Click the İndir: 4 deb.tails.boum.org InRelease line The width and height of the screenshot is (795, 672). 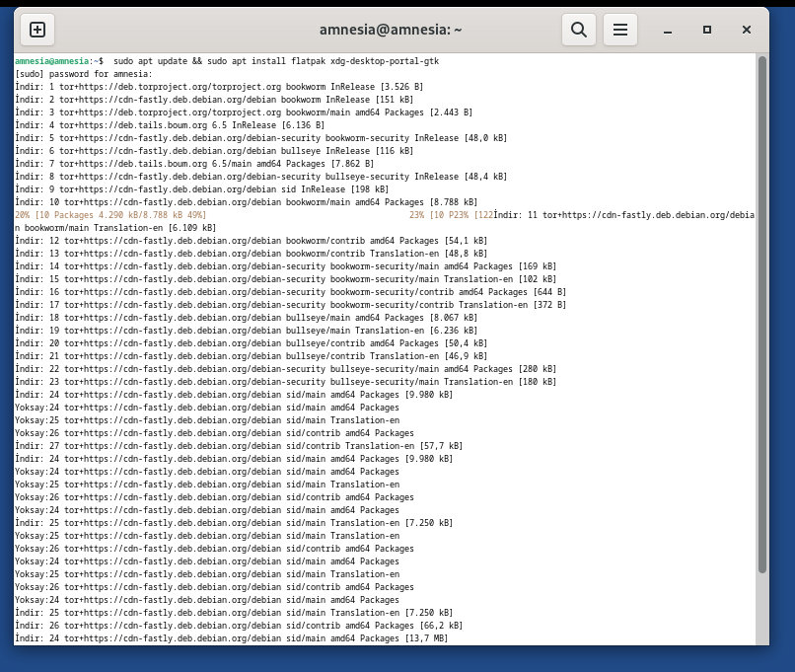click(170, 125)
